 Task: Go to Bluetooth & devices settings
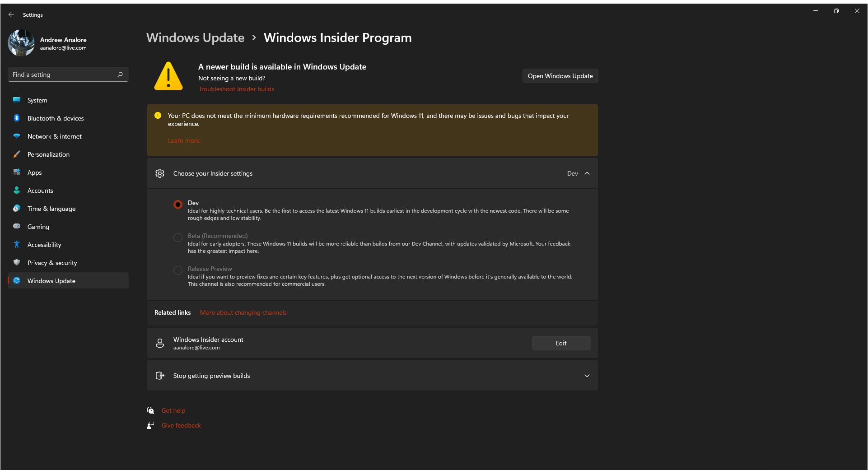[x=68, y=118]
